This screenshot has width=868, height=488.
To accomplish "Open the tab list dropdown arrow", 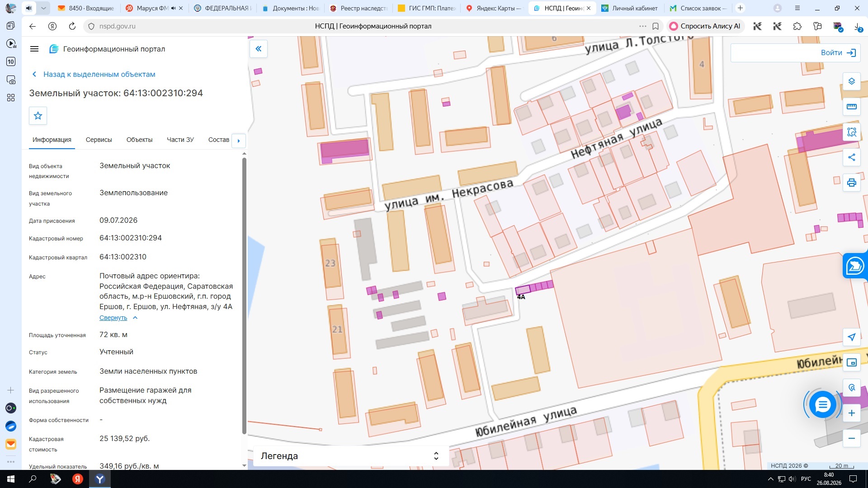I will 43,8.
